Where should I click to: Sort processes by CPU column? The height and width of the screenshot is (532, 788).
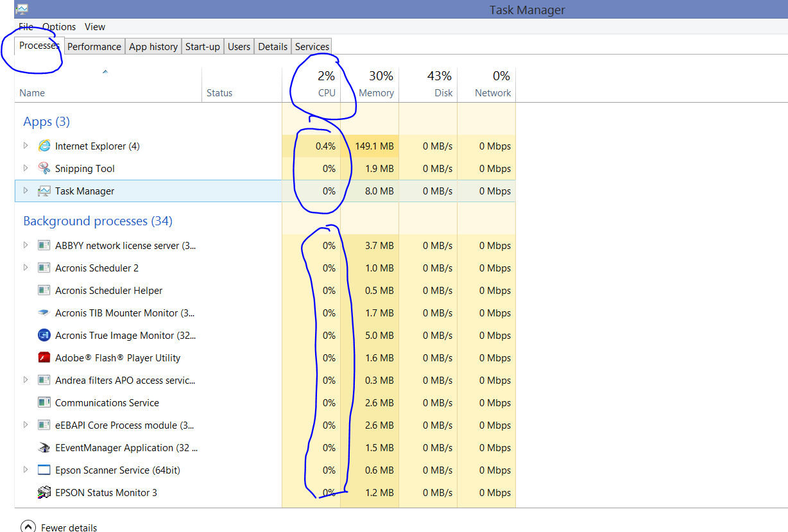tap(311, 85)
